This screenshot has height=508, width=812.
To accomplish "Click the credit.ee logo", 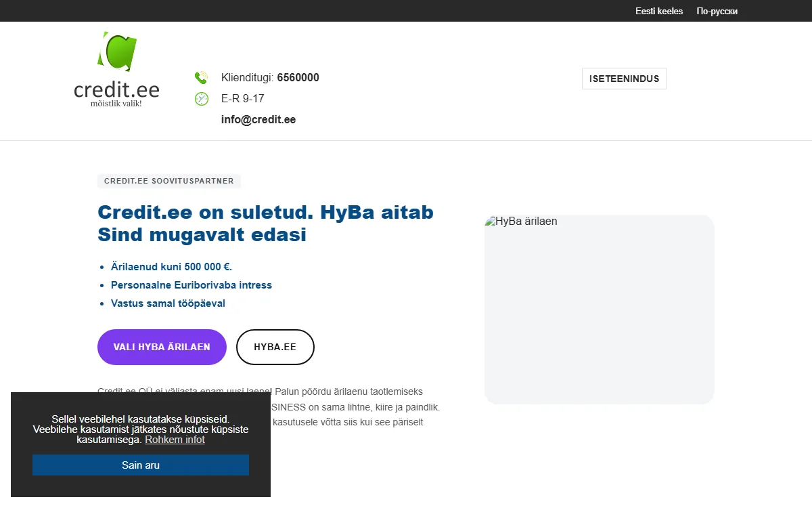I will [116, 69].
